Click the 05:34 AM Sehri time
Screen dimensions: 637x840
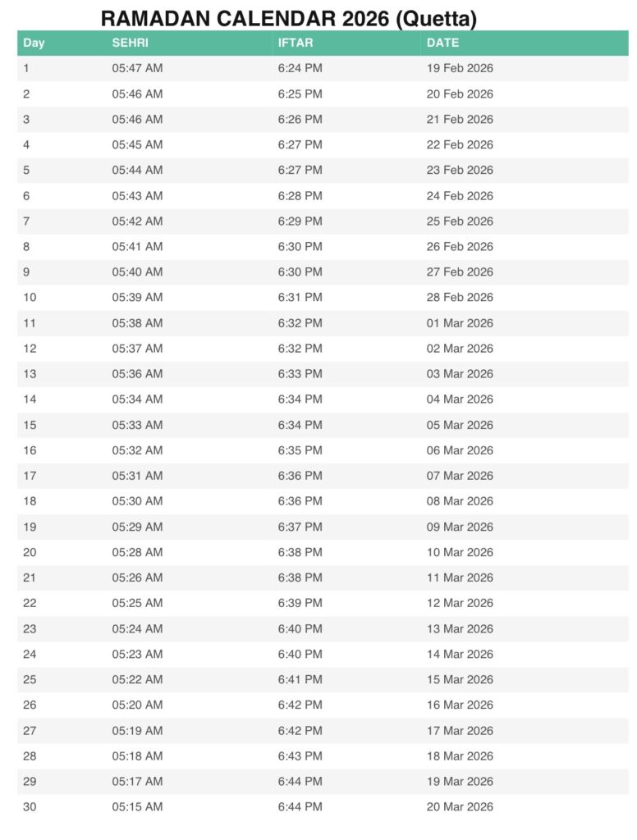[x=137, y=399]
